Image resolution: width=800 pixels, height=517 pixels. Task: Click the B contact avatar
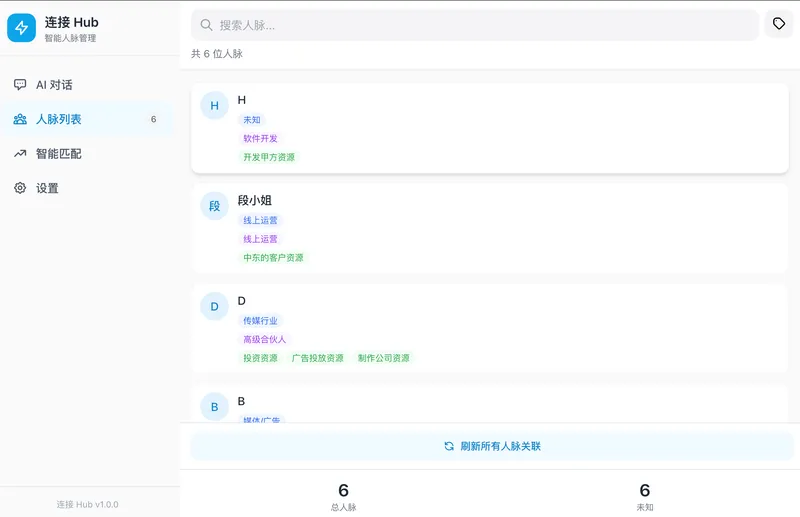pos(214,407)
